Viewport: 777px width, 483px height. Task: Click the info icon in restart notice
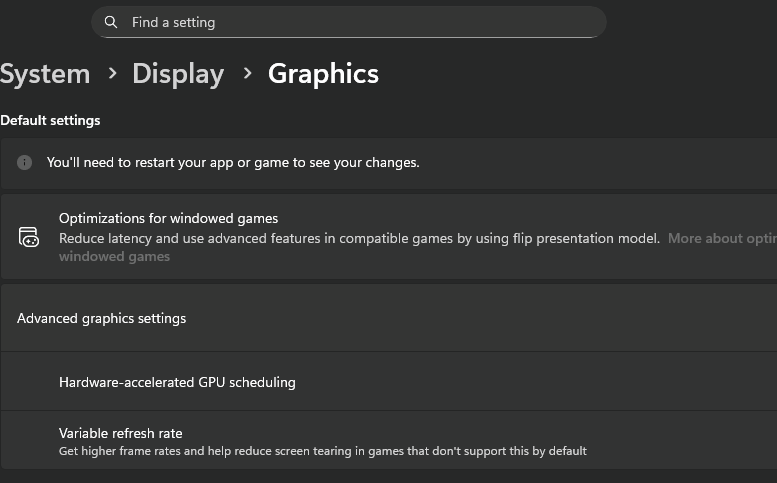point(25,162)
